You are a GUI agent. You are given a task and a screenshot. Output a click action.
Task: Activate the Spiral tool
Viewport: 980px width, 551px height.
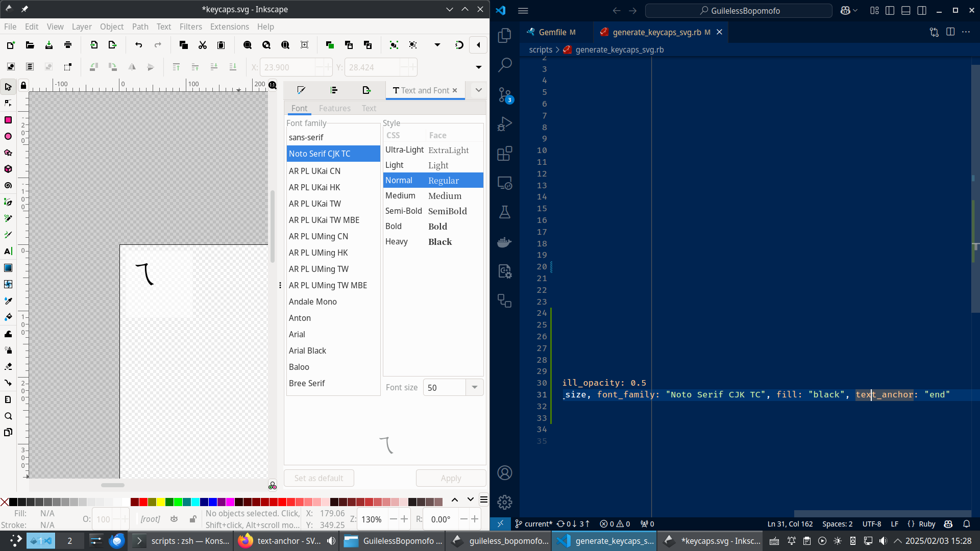8,185
